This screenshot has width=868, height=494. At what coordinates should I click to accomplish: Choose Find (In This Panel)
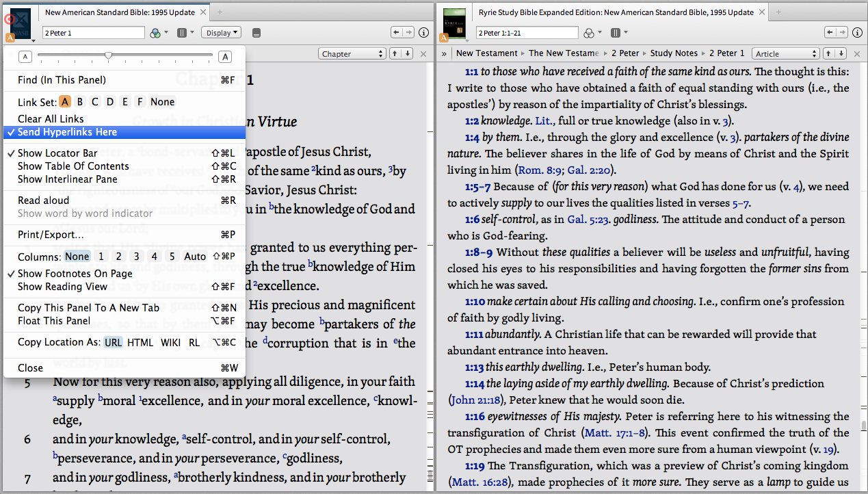point(124,80)
